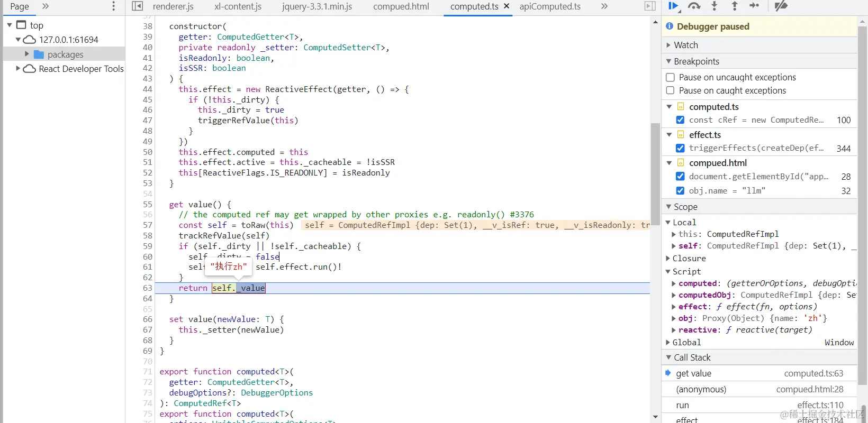Collapse the 127.0.0.1:61694 tree node
Viewport: 868px width, 423px height.
(18, 40)
